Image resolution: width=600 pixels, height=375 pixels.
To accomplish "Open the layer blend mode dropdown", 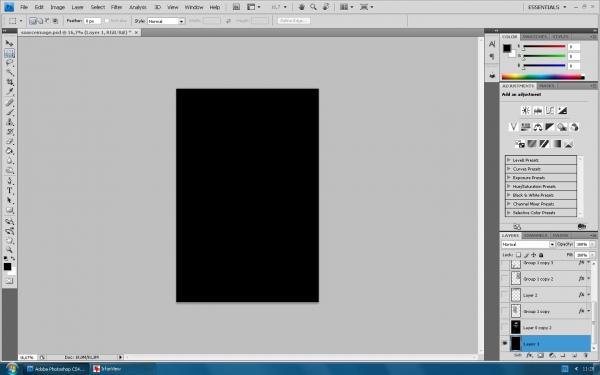I will pos(528,244).
